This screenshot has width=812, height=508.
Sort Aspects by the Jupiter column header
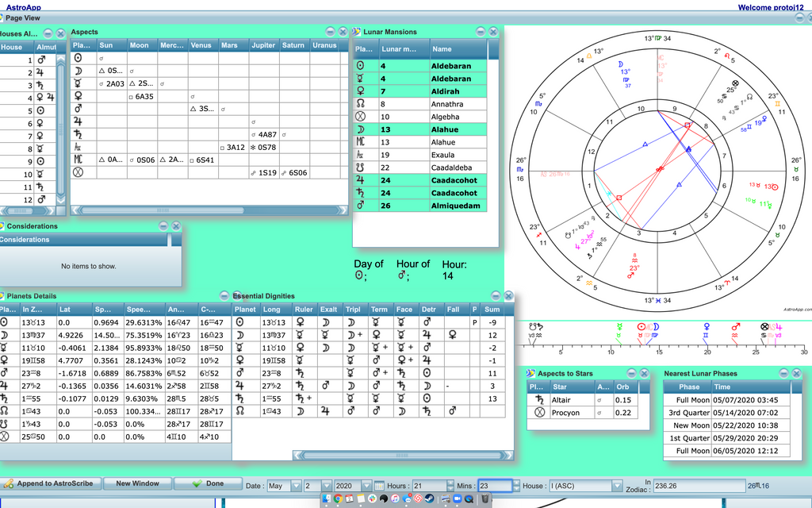tap(264, 45)
